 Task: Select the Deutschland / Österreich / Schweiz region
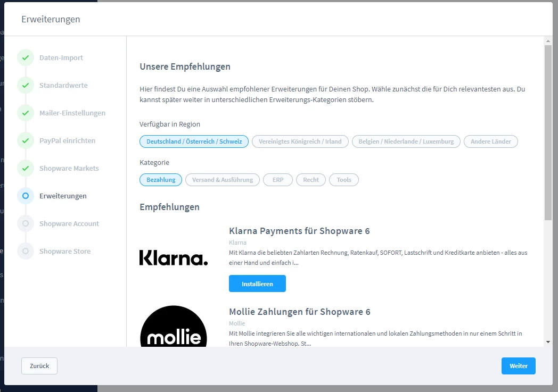[194, 141]
